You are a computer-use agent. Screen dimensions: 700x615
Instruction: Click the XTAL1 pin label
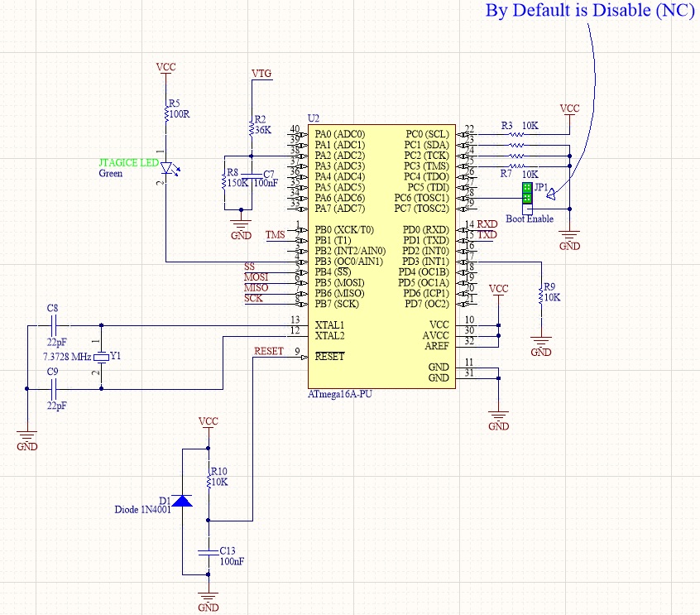point(329,325)
